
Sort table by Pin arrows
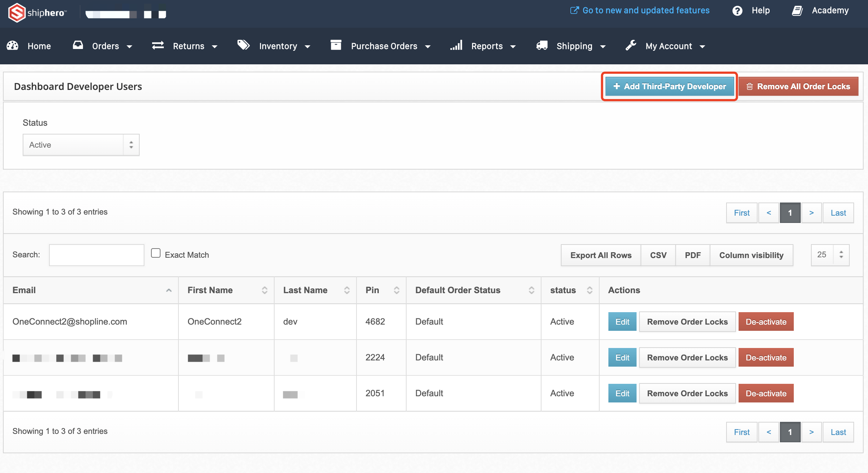pos(396,290)
